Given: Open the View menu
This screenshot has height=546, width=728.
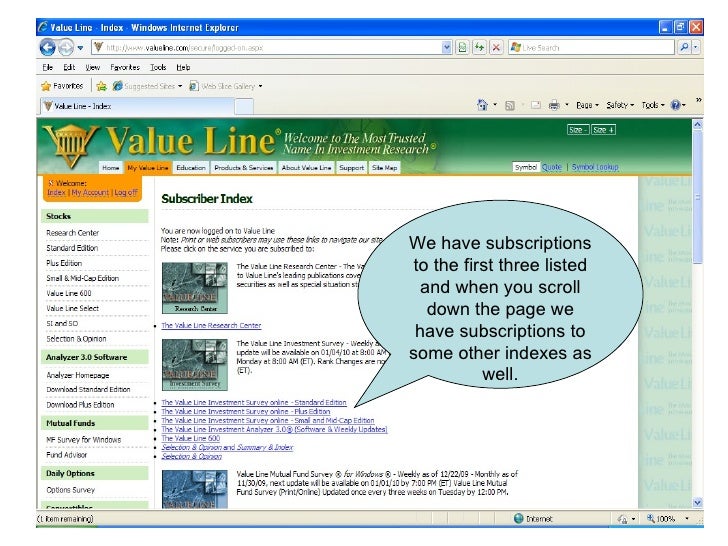Looking at the screenshot, I should [x=92, y=67].
